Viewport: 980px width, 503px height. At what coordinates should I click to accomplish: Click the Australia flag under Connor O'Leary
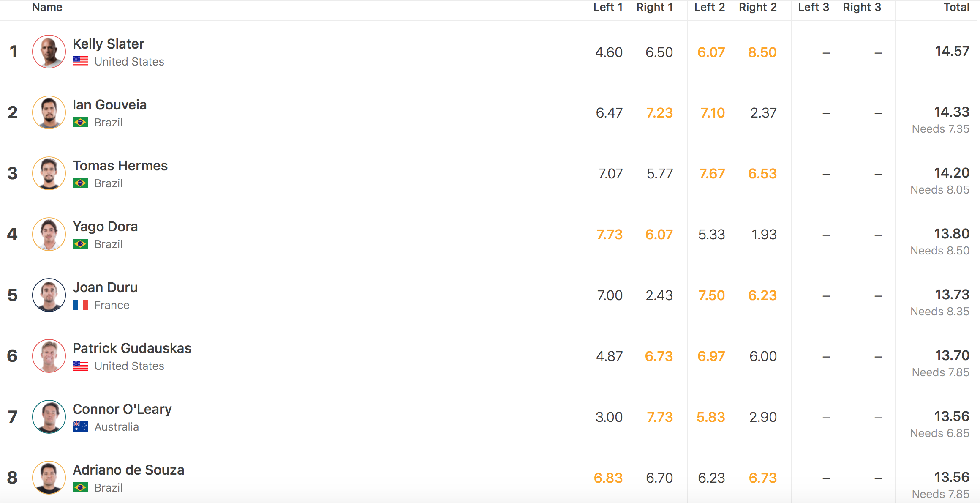[x=80, y=427]
